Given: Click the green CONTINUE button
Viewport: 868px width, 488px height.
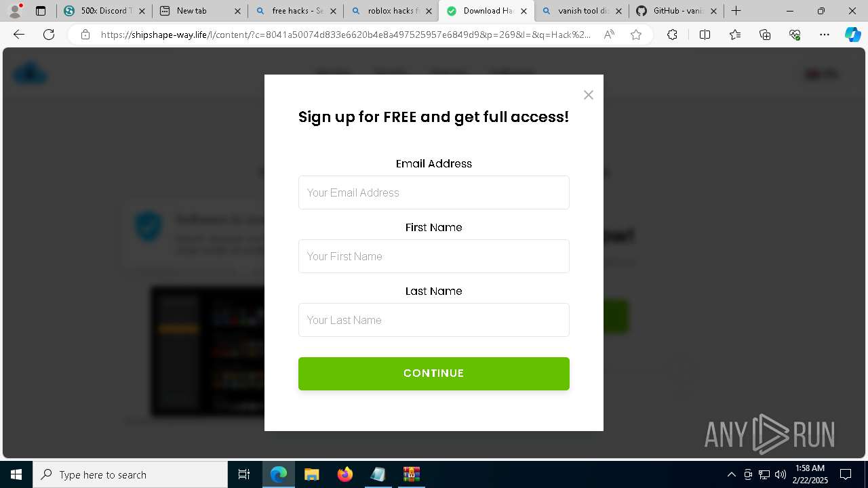Looking at the screenshot, I should tap(434, 373).
